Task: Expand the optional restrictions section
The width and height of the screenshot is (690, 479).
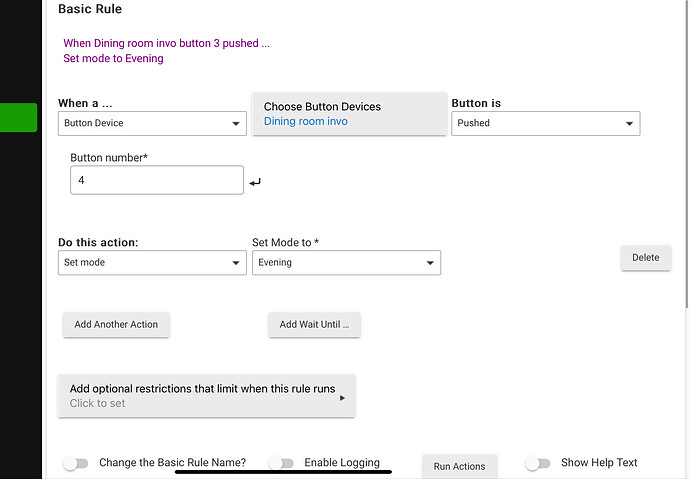Action: tap(207, 396)
